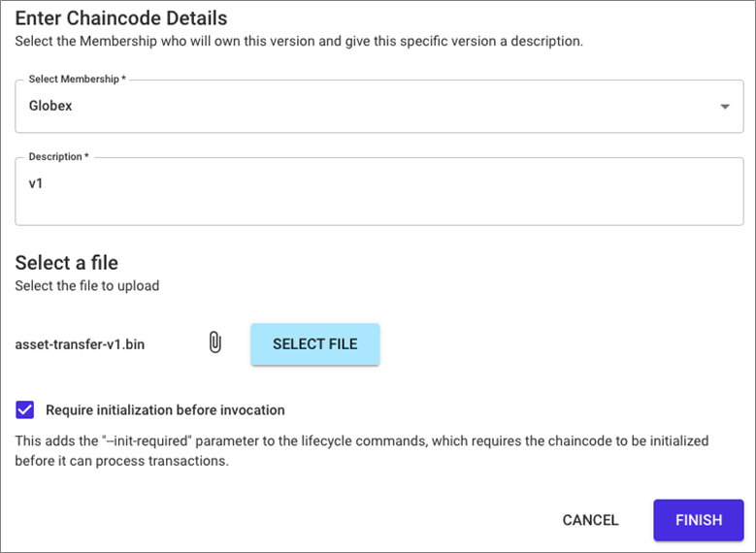Finish uploading the chaincode version

click(699, 520)
